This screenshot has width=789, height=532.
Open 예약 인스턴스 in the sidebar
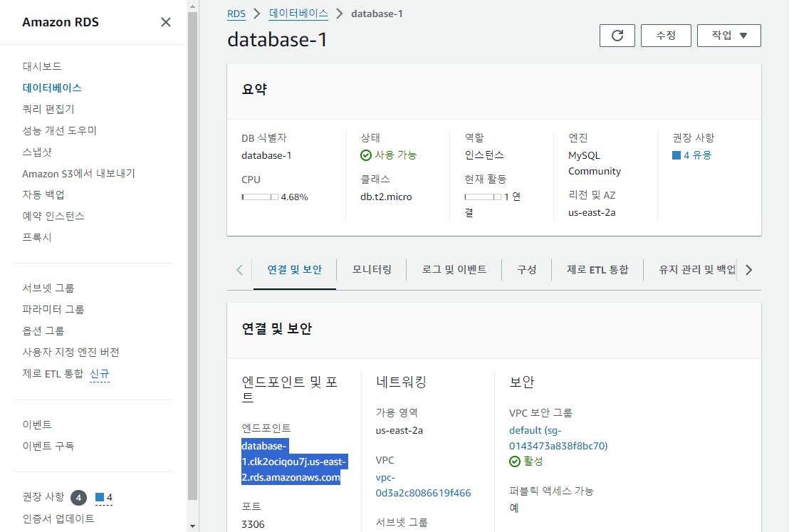(x=53, y=217)
